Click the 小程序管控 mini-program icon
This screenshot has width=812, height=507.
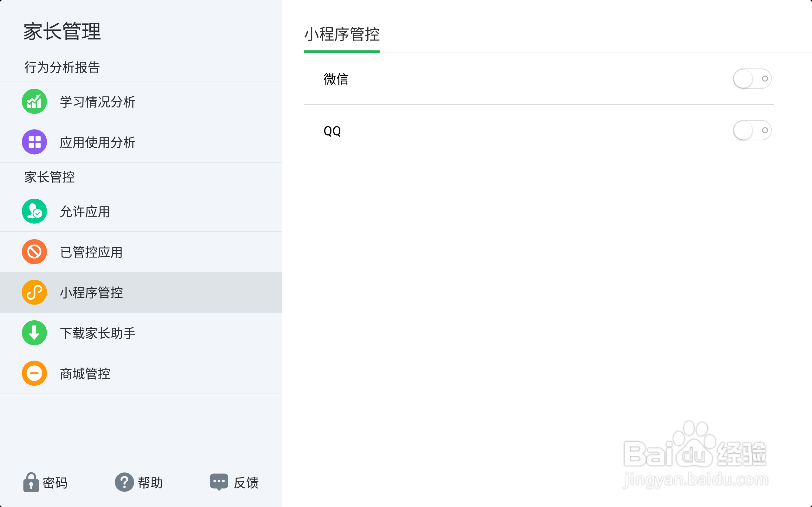[x=34, y=292]
